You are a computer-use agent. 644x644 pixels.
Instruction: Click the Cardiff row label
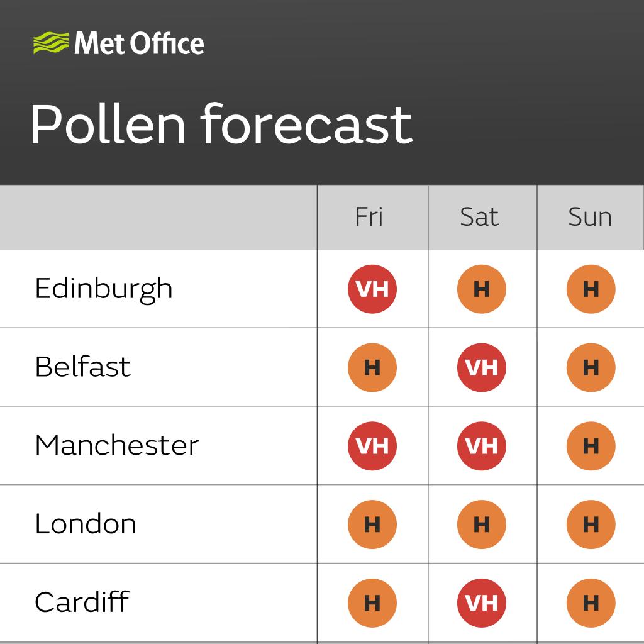(x=82, y=602)
